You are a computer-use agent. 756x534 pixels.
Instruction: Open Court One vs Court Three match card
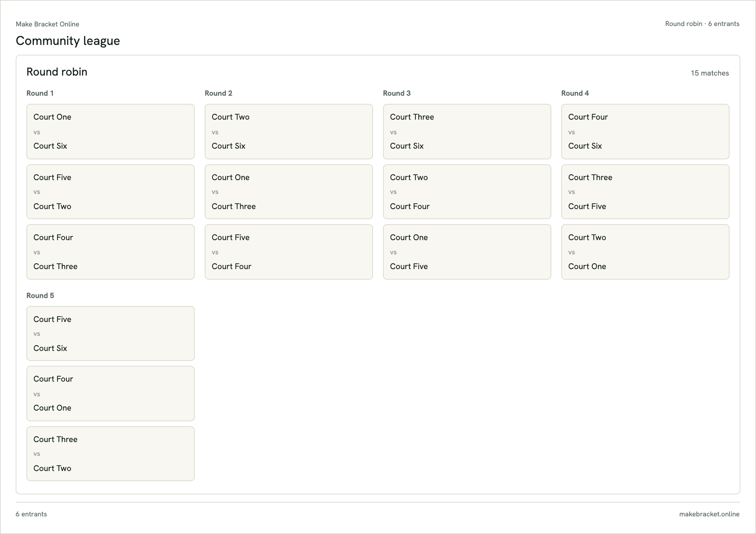(x=289, y=192)
